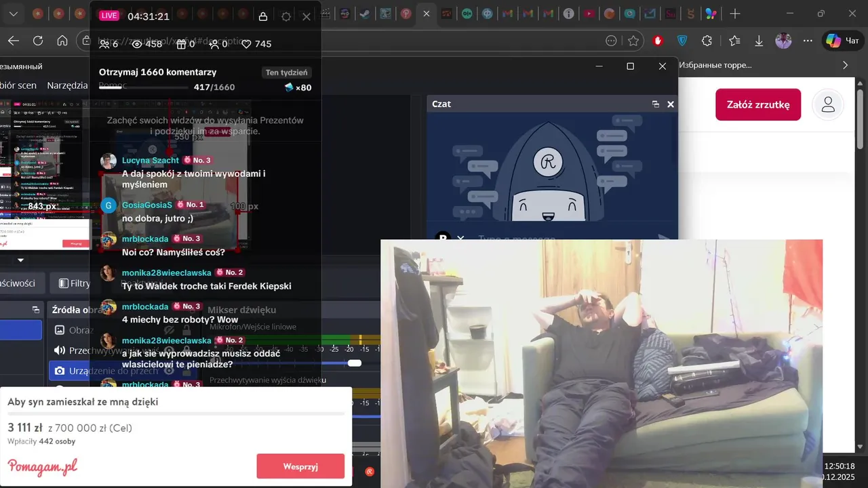Open the user account icon on zrzutka page

[x=828, y=105]
